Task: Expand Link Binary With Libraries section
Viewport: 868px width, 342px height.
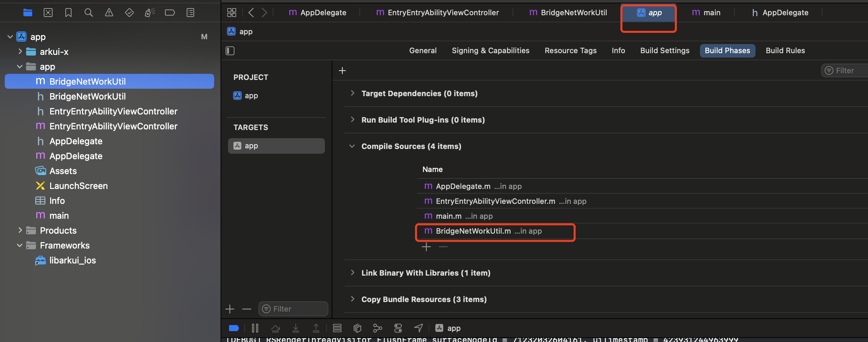Action: point(352,273)
